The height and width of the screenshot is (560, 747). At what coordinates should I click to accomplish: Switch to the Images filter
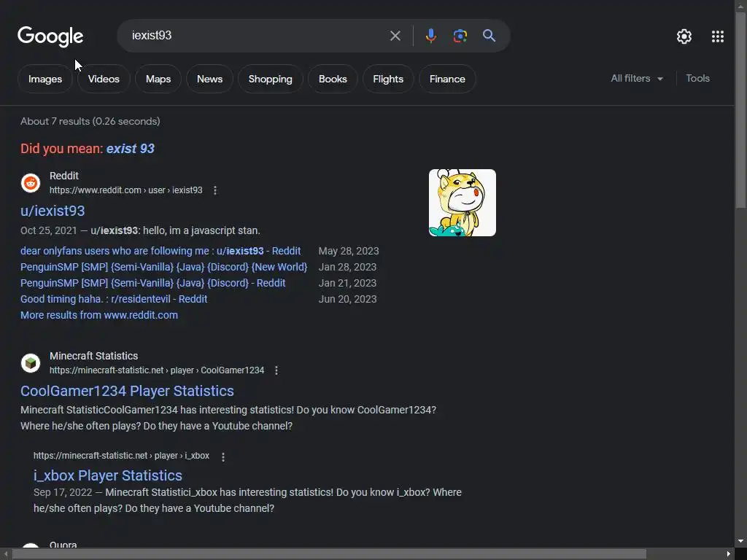click(45, 79)
